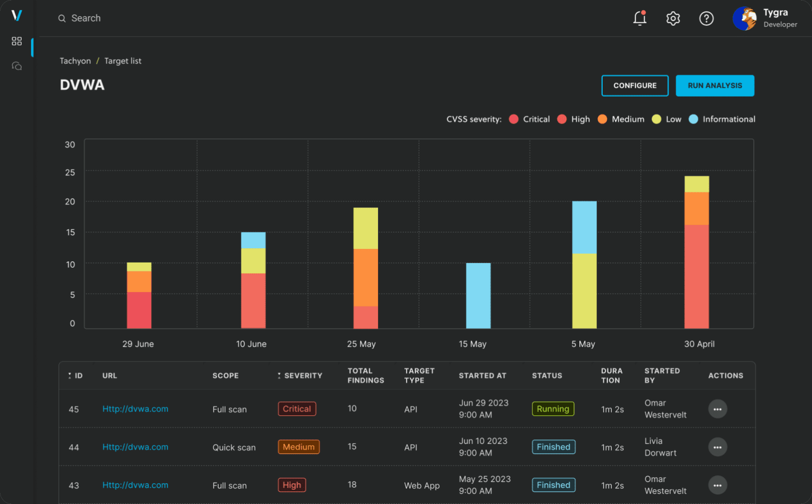This screenshot has width=812, height=504.
Task: Sort the table by the Severity column
Action: pos(300,375)
